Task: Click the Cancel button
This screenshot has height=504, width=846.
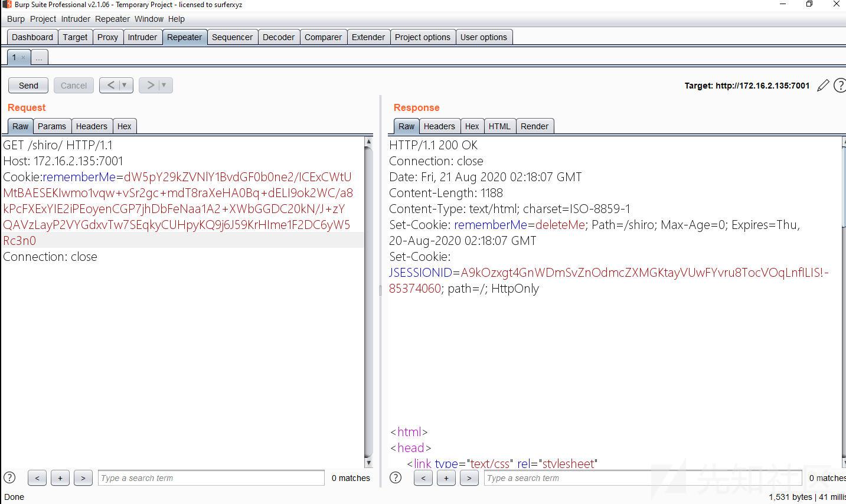Action: pyautogui.click(x=74, y=86)
